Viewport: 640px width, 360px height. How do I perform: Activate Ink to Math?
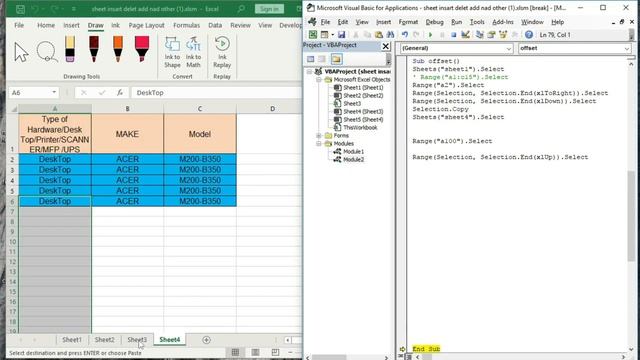point(193,52)
